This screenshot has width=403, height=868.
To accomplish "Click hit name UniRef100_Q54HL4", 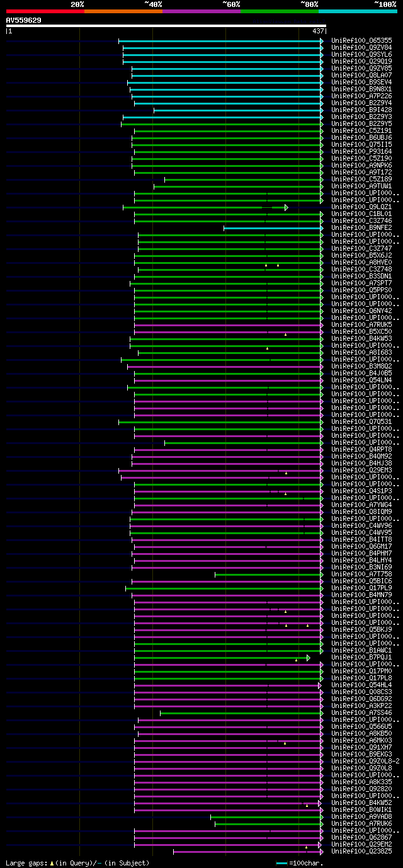I will (361, 685).
